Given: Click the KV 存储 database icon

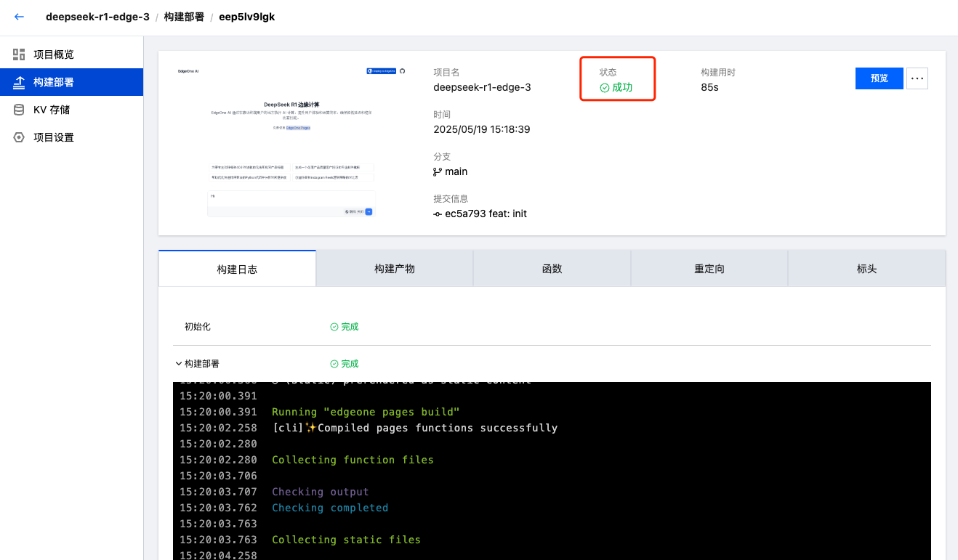Looking at the screenshot, I should tap(19, 110).
